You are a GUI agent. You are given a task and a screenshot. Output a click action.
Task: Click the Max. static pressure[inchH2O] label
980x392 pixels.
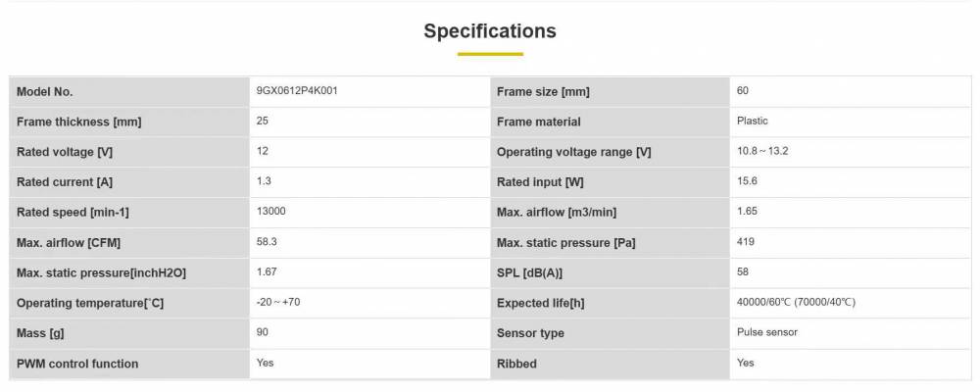click(x=101, y=273)
